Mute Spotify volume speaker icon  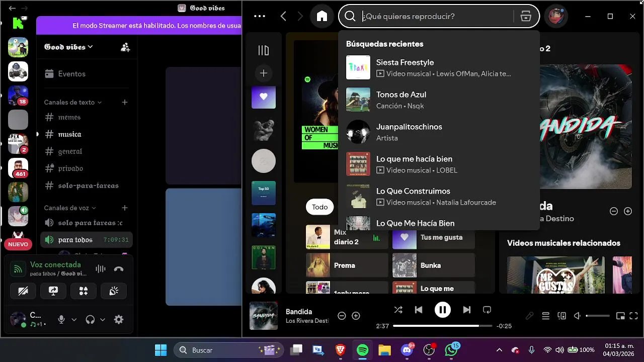click(578, 316)
